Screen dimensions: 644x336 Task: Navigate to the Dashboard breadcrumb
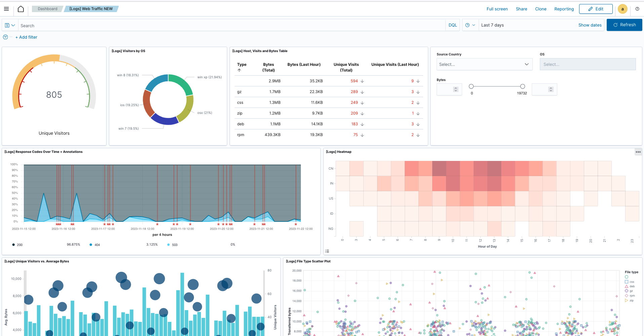[x=47, y=9]
